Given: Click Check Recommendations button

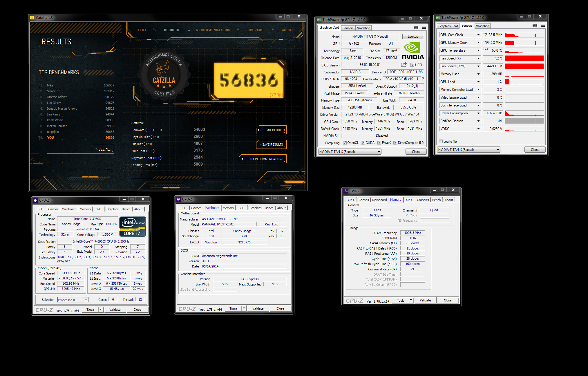Looking at the screenshot, I should 263,159.
